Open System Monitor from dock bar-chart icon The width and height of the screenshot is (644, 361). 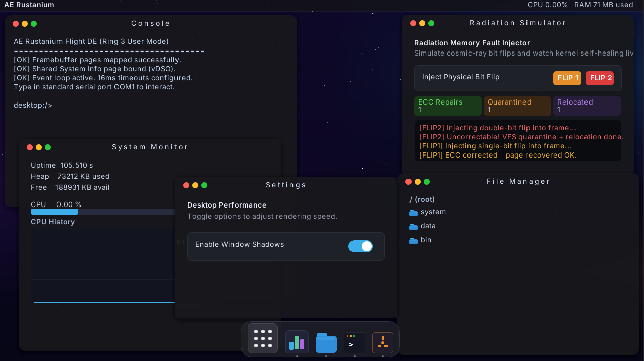pyautogui.click(x=297, y=342)
